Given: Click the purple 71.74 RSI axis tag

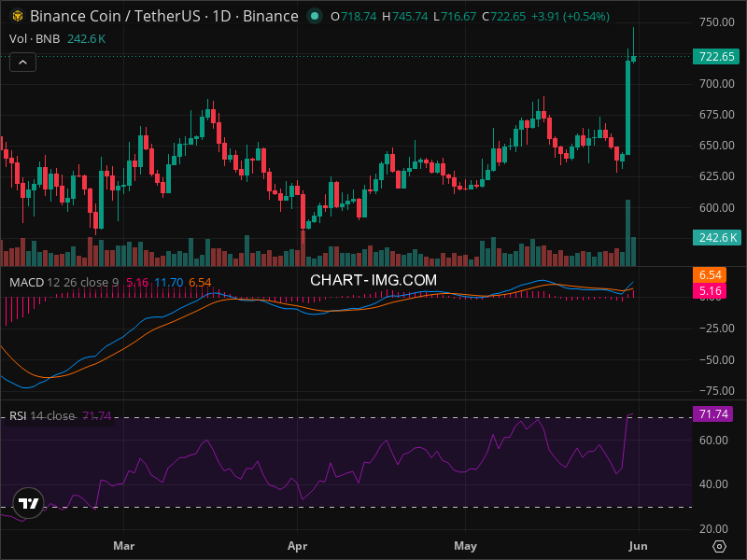Looking at the screenshot, I should pos(712,413).
